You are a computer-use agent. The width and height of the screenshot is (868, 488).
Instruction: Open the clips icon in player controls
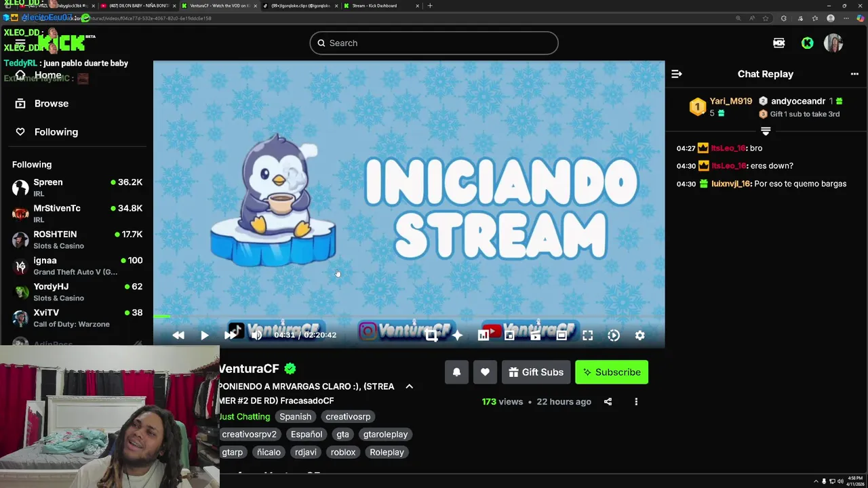click(x=535, y=335)
